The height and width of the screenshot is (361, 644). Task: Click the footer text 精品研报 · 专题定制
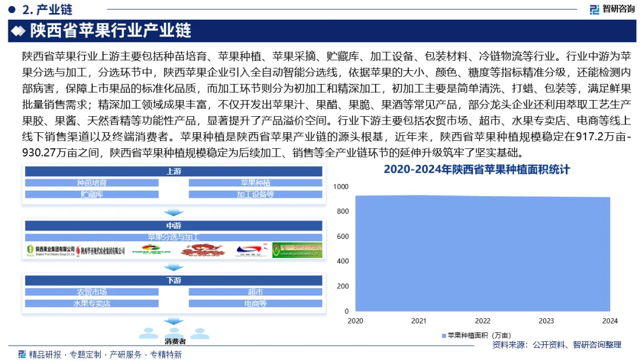65,354
